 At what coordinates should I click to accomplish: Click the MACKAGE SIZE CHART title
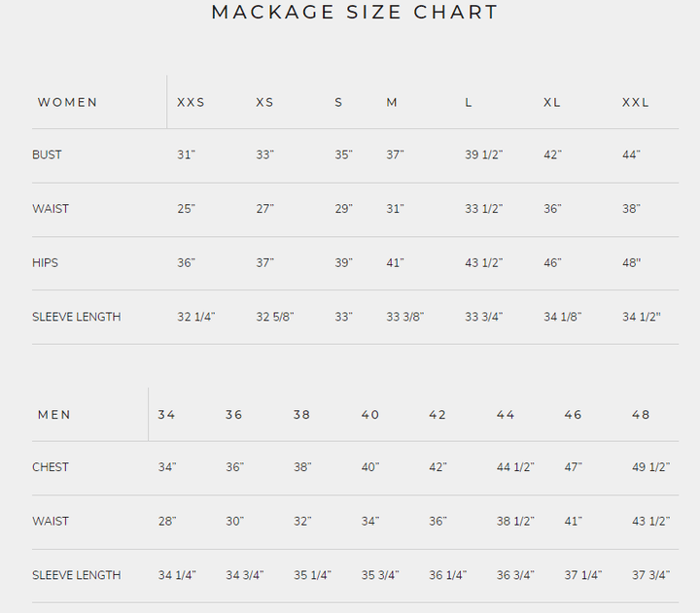pos(355,13)
